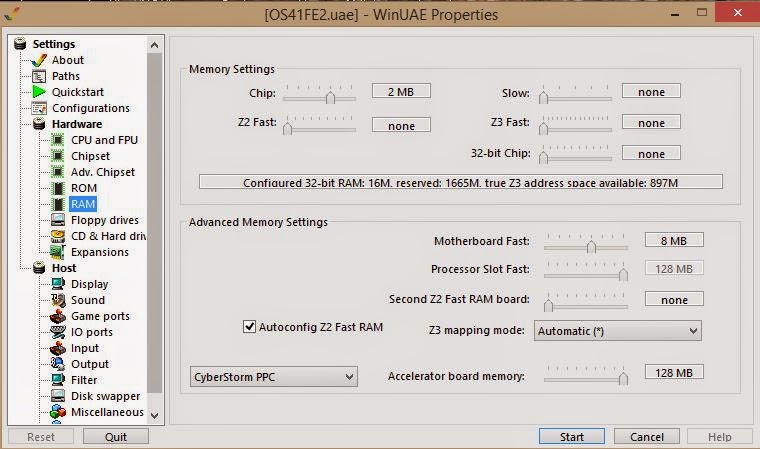Click the RAM chip icon
The image size is (760, 449).
(x=58, y=204)
